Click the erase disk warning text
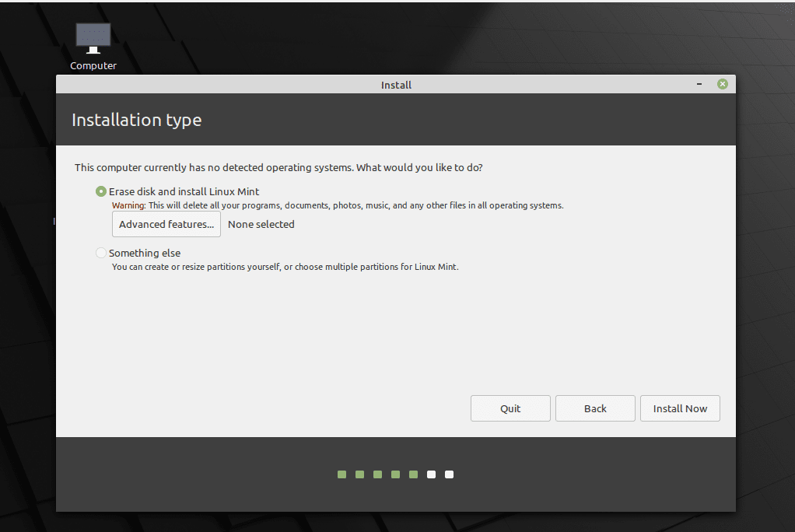Screen dimensions: 795x532 337,205
